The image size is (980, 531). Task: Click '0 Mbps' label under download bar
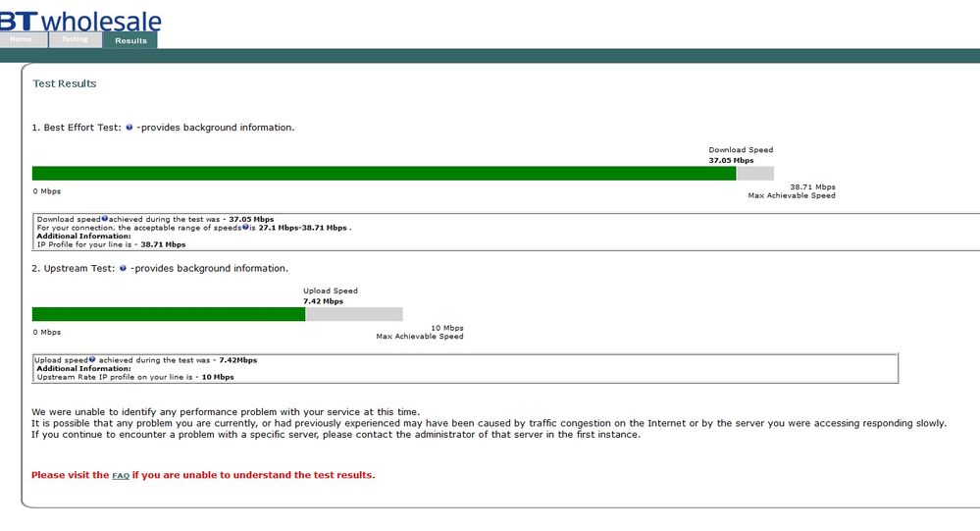tap(47, 191)
